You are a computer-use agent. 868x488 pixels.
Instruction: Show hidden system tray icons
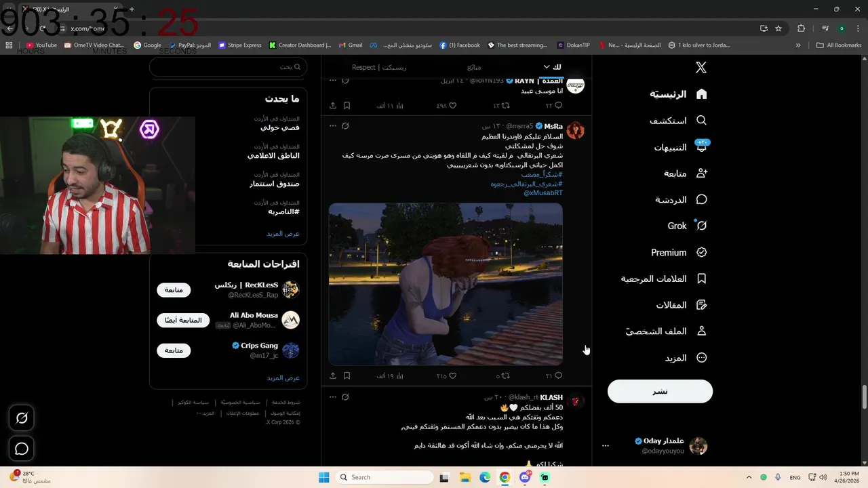pyautogui.click(x=749, y=477)
